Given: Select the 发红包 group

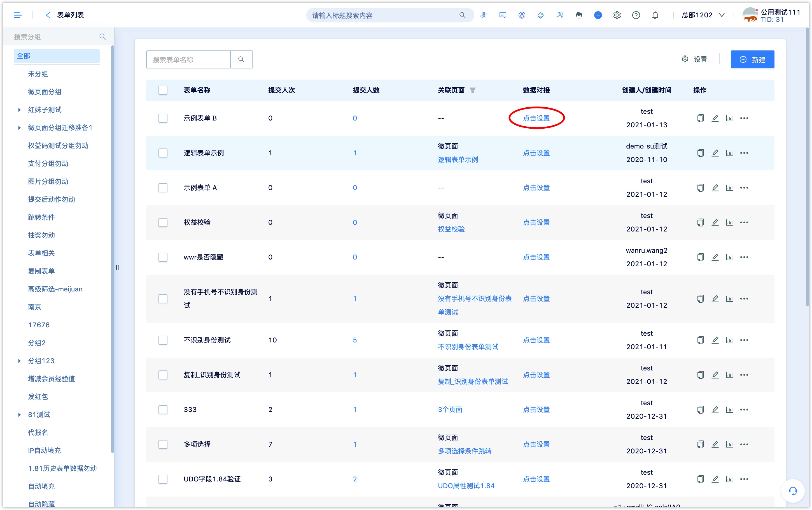Looking at the screenshot, I should [38, 397].
